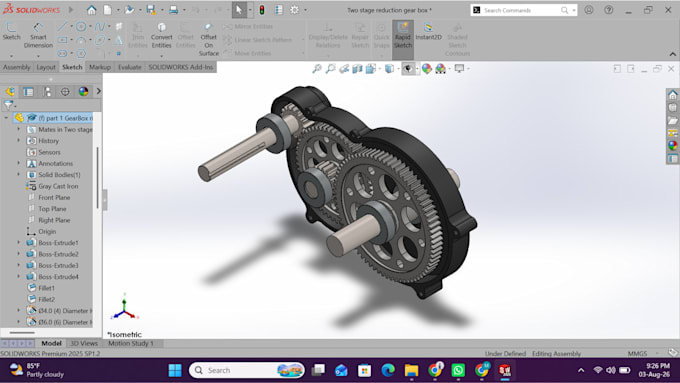Expand the Solid Bodies(1) folder
Image resolution: width=680 pixels, height=383 pixels.
click(x=19, y=174)
